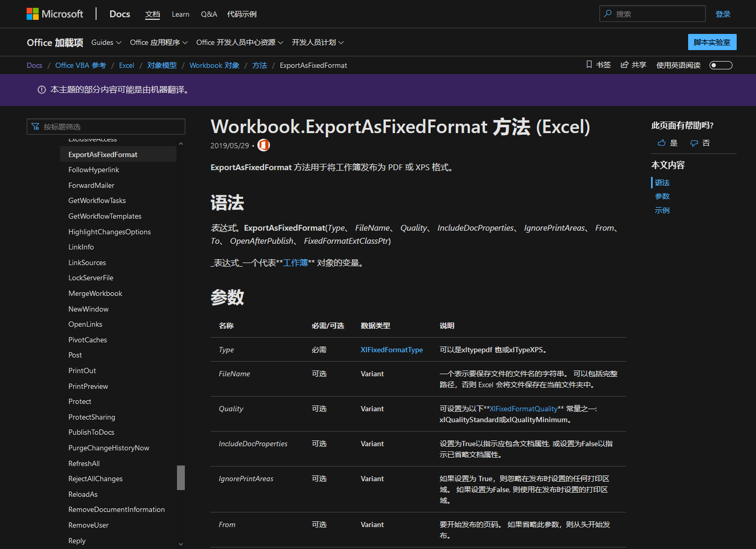Image resolution: width=756 pixels, height=549 pixels.
Task: Open FollowHyperlink in the sidebar
Action: (x=93, y=170)
